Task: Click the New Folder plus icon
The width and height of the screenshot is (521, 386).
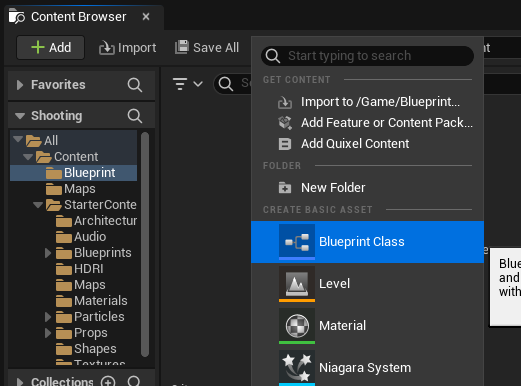Action: coord(285,188)
